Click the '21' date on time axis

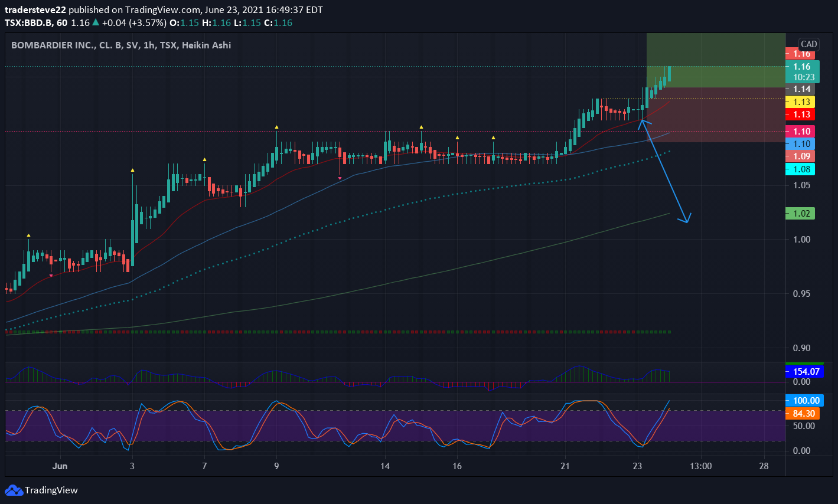click(x=565, y=466)
